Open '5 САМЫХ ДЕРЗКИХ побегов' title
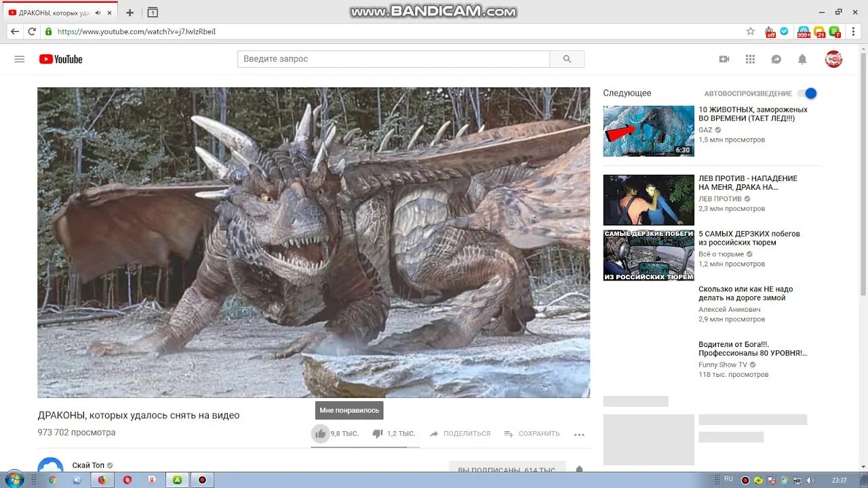 pos(749,238)
